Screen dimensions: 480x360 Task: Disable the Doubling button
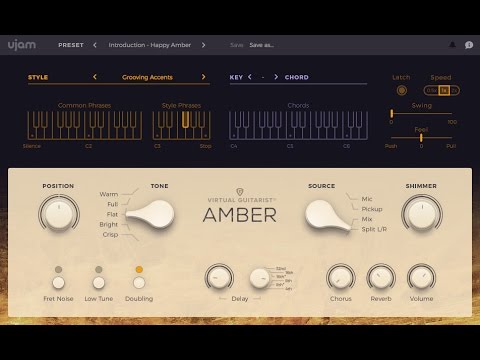point(139,283)
